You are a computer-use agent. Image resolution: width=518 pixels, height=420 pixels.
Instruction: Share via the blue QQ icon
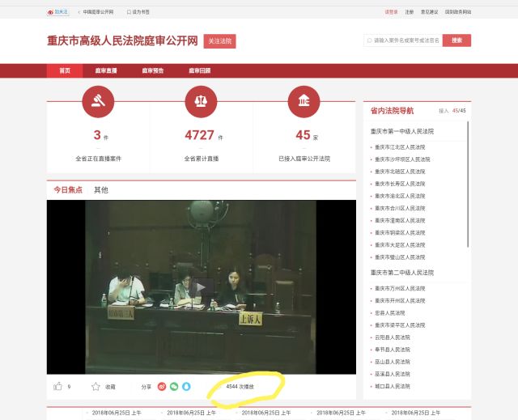[186, 386]
